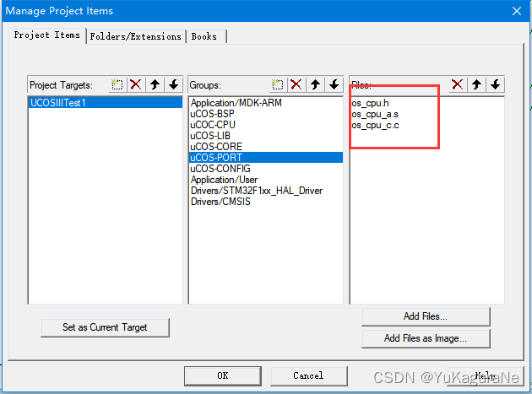This screenshot has width=532, height=394.
Task: Move the selected file down
Action: click(x=495, y=84)
